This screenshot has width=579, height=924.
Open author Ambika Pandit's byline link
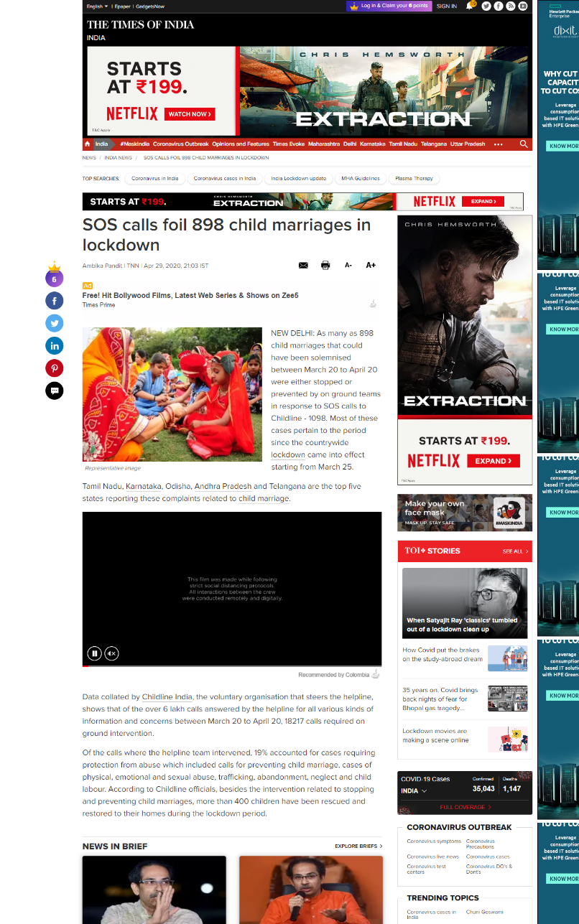(103, 266)
